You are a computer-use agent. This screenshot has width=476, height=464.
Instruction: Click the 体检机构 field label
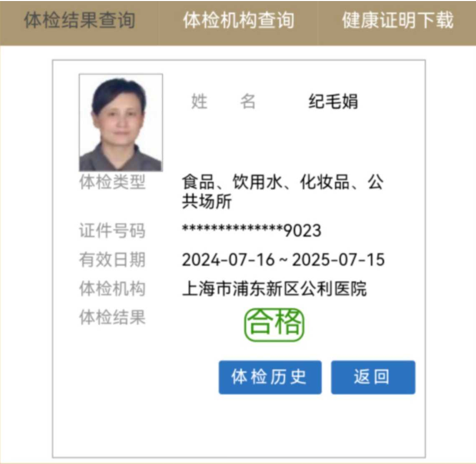(x=112, y=288)
